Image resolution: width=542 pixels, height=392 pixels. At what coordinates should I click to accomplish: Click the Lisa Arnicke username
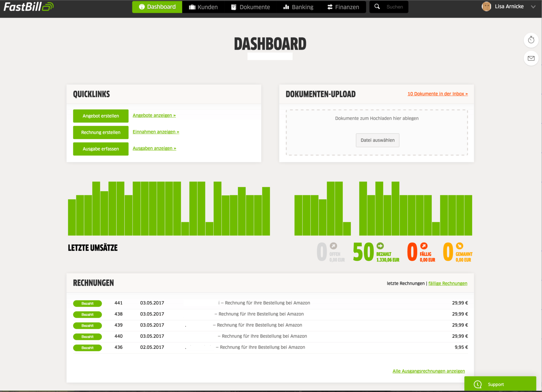tap(509, 6)
